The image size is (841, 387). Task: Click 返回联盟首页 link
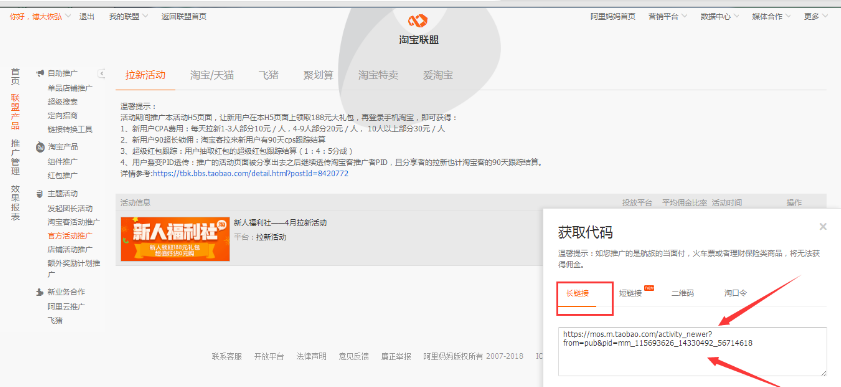point(184,17)
